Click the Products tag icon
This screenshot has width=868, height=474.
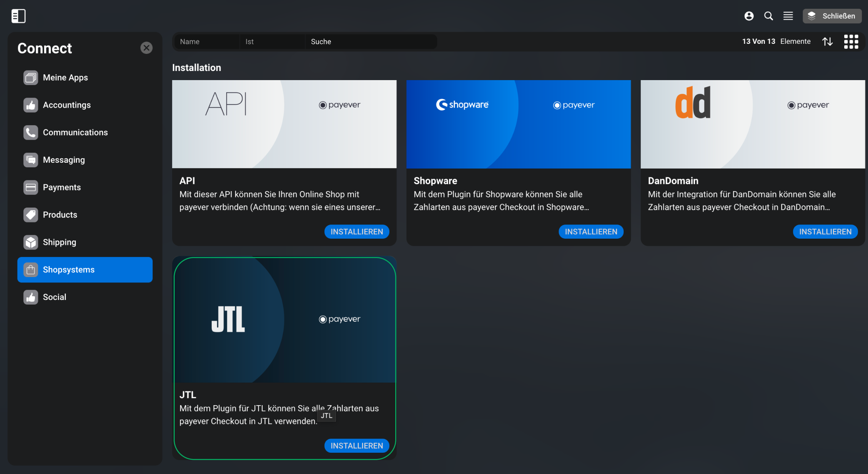[30, 215]
